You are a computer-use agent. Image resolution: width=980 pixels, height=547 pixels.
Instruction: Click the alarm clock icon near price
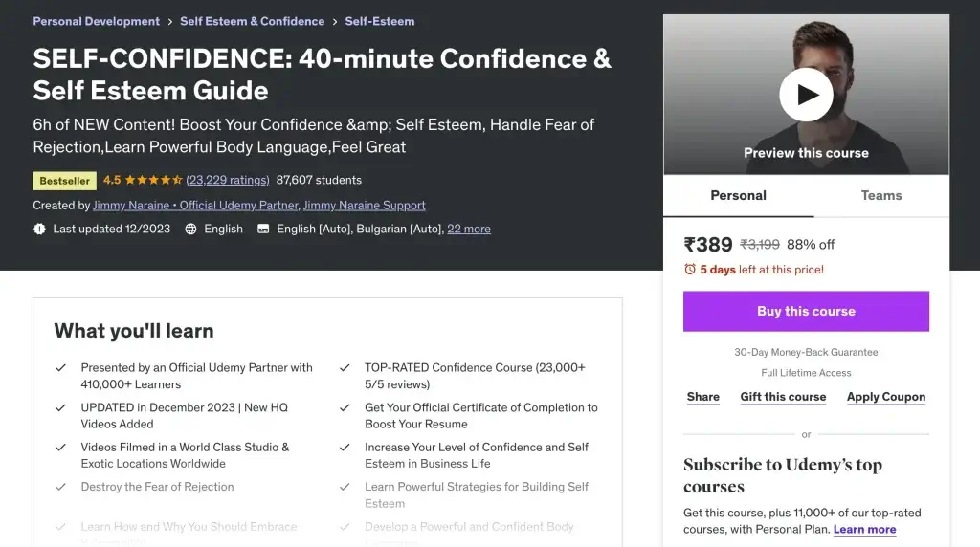pyautogui.click(x=690, y=270)
